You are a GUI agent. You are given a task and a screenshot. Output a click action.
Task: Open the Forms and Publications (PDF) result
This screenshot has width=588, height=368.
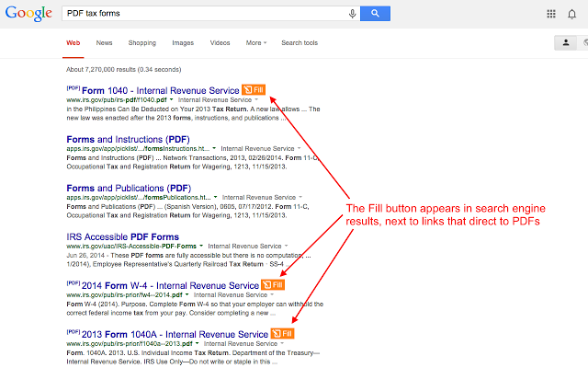[129, 188]
